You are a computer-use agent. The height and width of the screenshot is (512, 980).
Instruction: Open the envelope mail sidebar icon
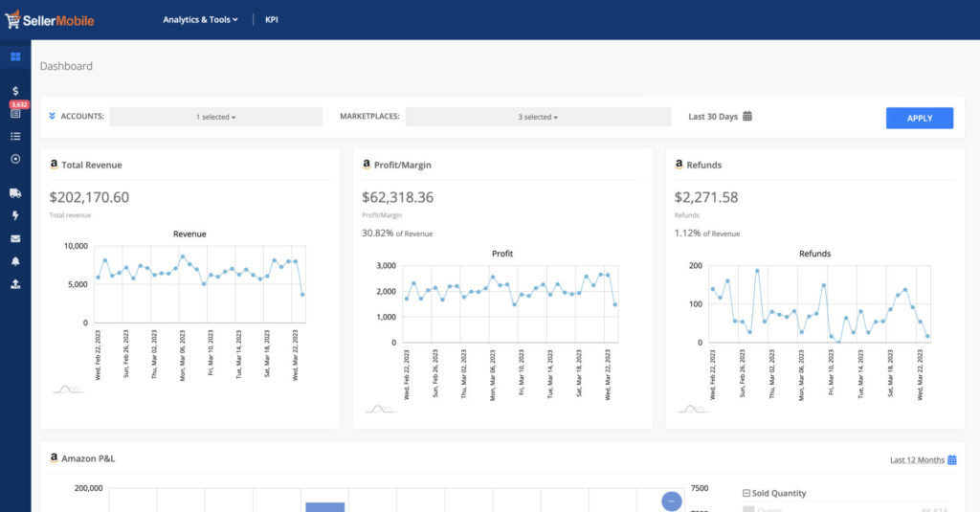[15, 239]
